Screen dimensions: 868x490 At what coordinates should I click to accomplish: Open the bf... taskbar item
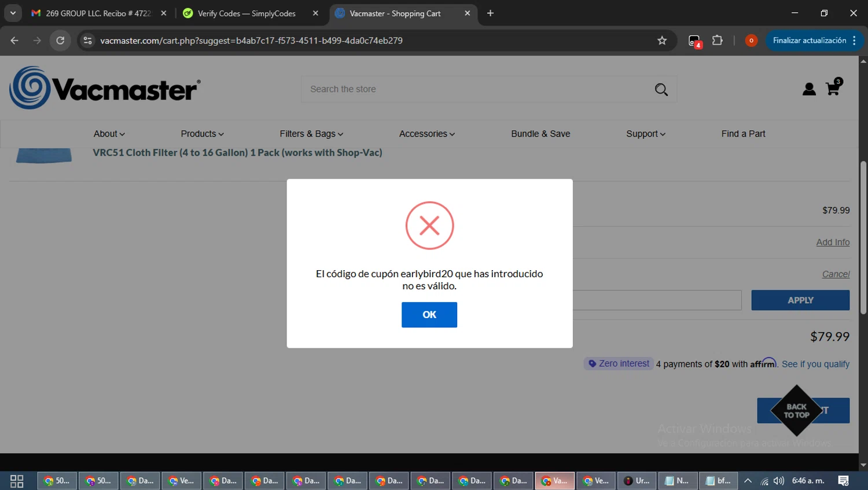[718, 481]
